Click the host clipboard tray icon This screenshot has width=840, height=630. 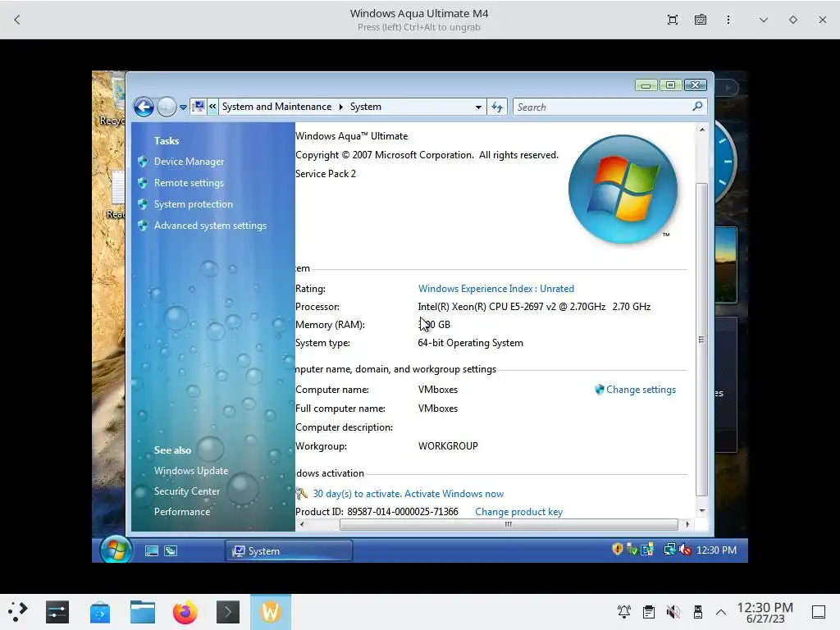tap(649, 612)
